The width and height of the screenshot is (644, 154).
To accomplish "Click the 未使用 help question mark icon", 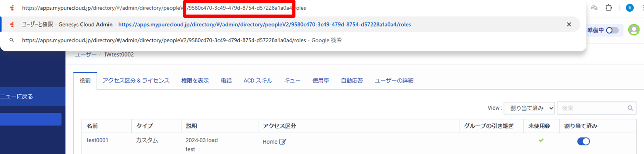I will coord(547,126).
